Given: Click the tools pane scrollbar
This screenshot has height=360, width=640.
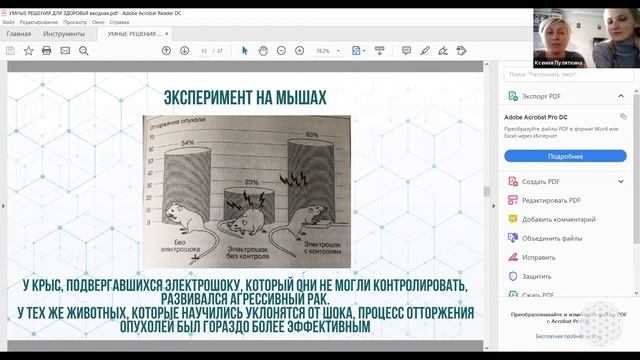Looking at the screenshot, I should (x=636, y=169).
